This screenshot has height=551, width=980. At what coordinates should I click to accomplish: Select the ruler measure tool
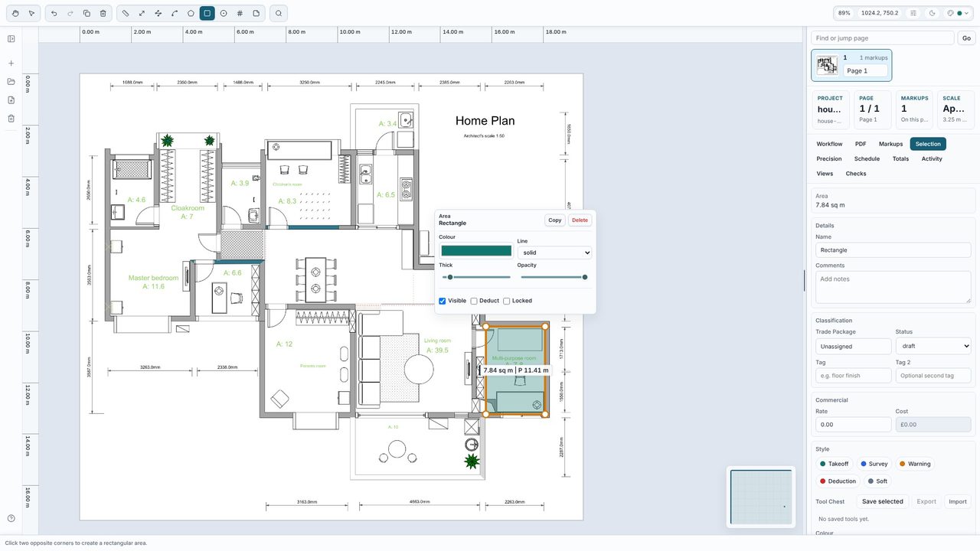click(x=126, y=13)
